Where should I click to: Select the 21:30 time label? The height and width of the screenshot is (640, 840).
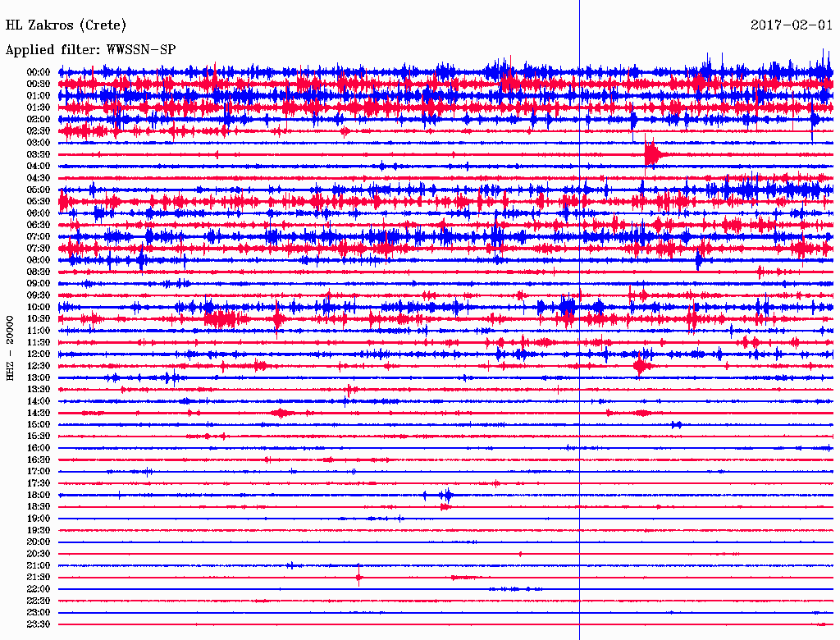39,578
